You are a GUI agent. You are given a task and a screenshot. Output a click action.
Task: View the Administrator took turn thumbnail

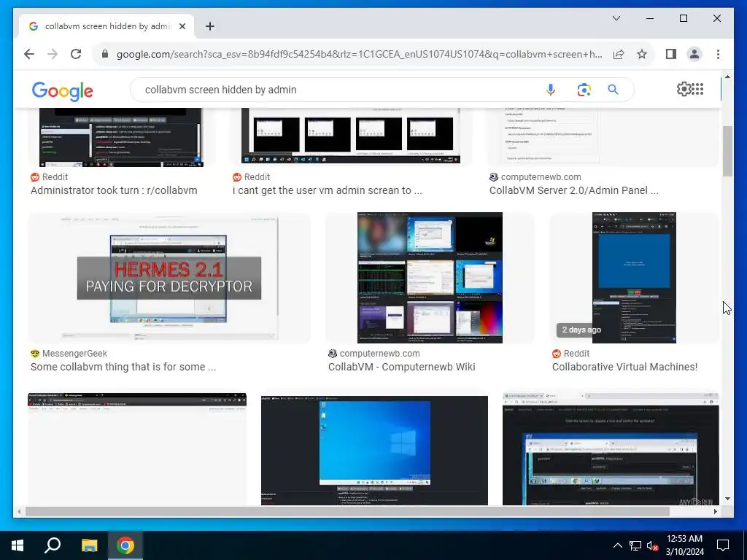pyautogui.click(x=121, y=137)
